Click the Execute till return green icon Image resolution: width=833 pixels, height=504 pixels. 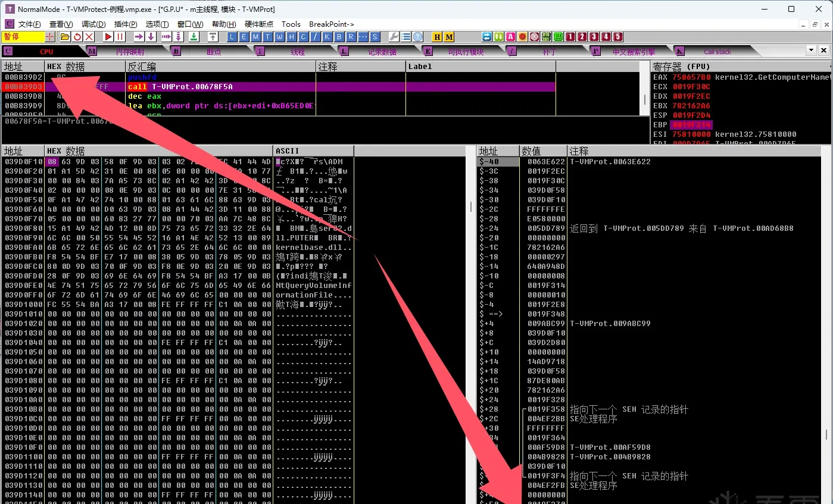(194, 37)
